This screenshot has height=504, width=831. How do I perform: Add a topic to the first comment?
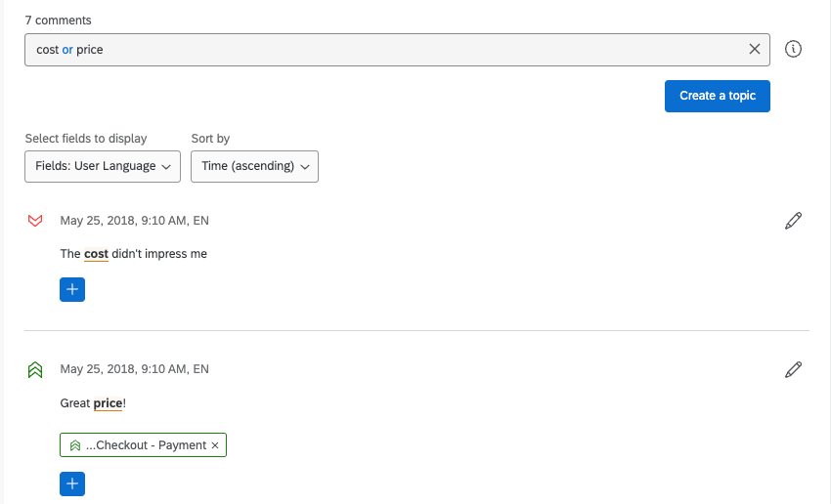(72, 289)
